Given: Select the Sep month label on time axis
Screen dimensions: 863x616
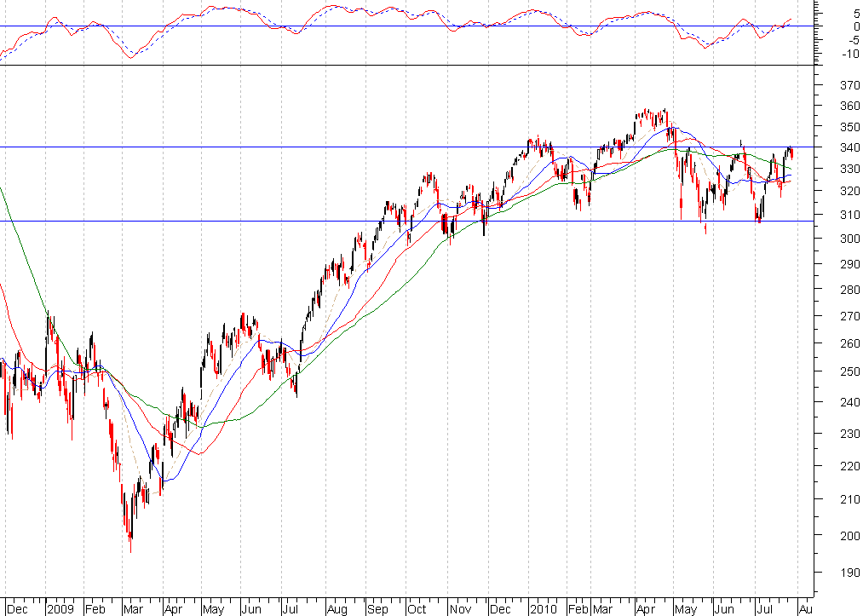Looking at the screenshot, I should tap(377, 609).
